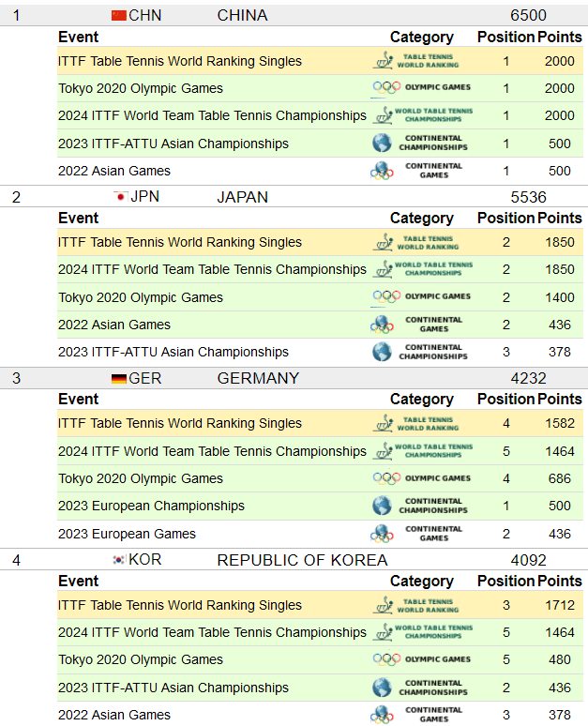Open China's 2022 Asian Games event
This screenshot has height=726, width=588.
113,171
